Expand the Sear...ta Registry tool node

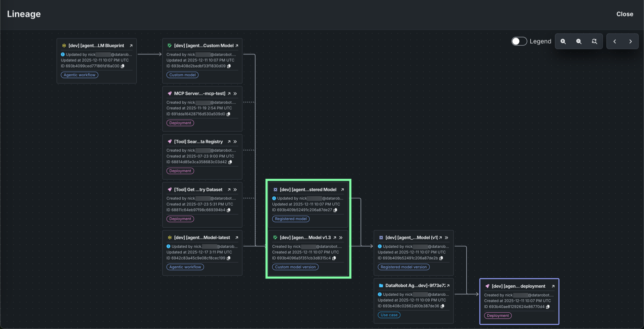click(x=235, y=142)
